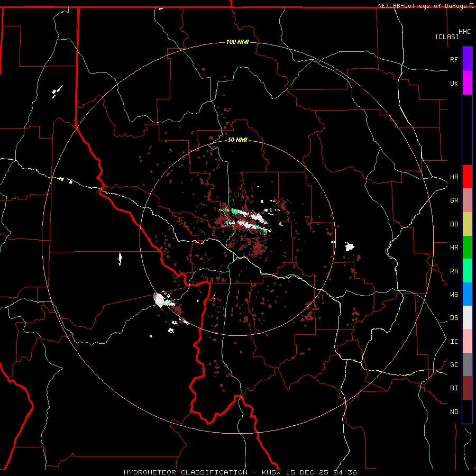Screen dimensions: 476x476
Task: Click the BD yellow legend swatch
Action: tap(467, 224)
